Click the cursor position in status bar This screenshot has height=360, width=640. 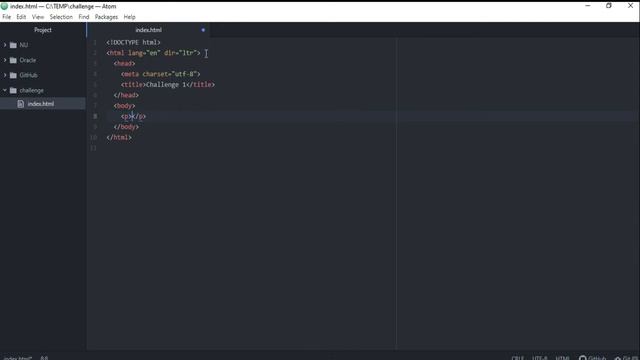pos(44,358)
